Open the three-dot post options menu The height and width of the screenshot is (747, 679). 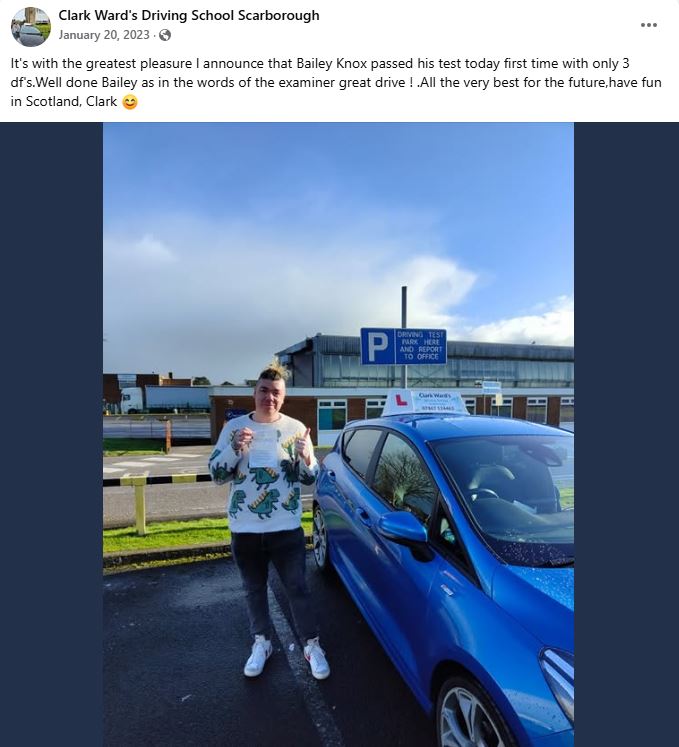point(649,25)
